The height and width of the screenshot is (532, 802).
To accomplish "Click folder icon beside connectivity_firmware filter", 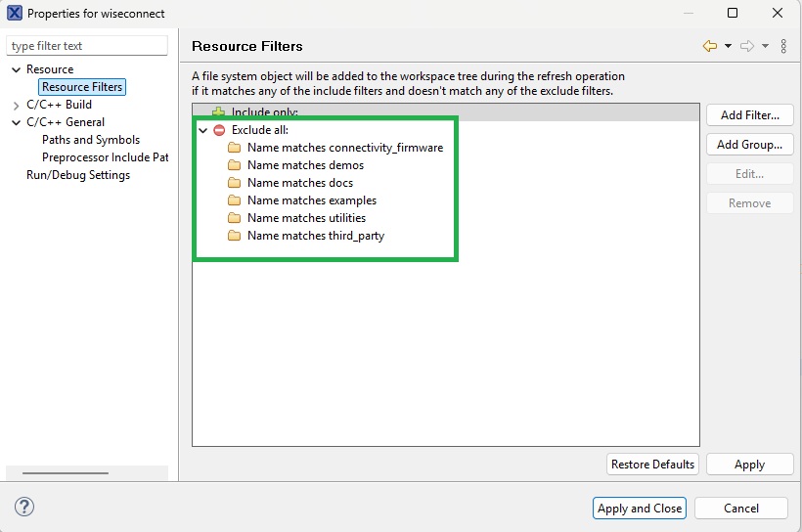I will click(x=235, y=148).
